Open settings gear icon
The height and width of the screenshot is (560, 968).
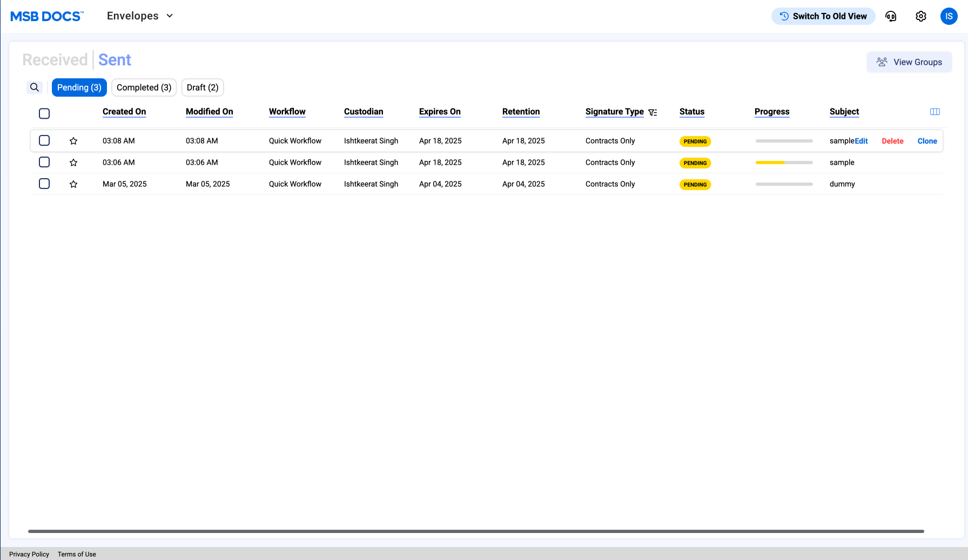click(921, 16)
